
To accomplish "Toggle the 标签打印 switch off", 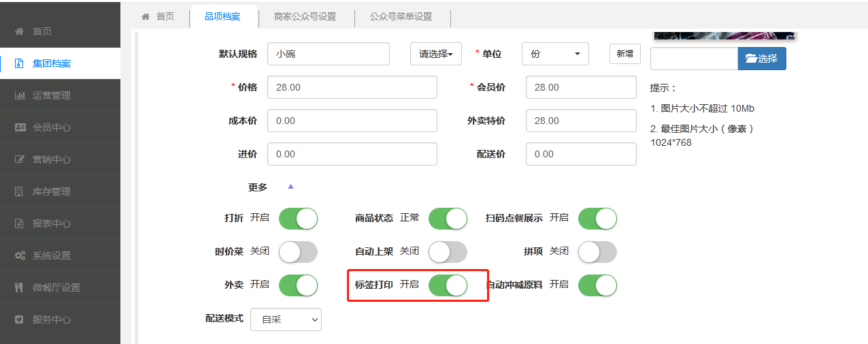I will [448, 285].
